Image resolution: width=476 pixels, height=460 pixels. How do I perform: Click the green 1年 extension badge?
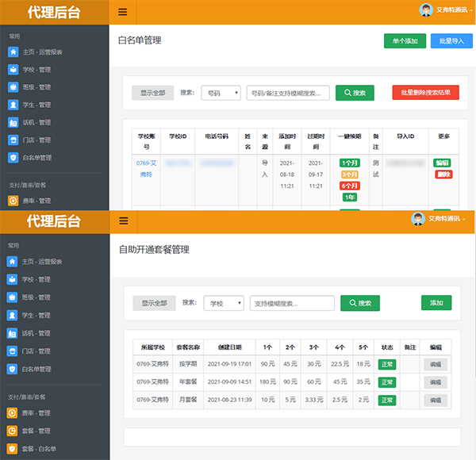pyautogui.click(x=349, y=197)
